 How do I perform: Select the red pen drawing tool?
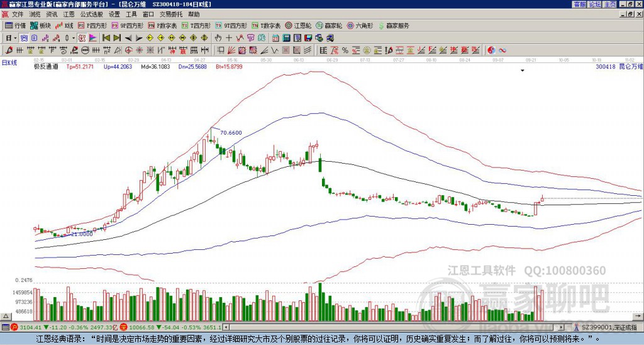[9, 50]
